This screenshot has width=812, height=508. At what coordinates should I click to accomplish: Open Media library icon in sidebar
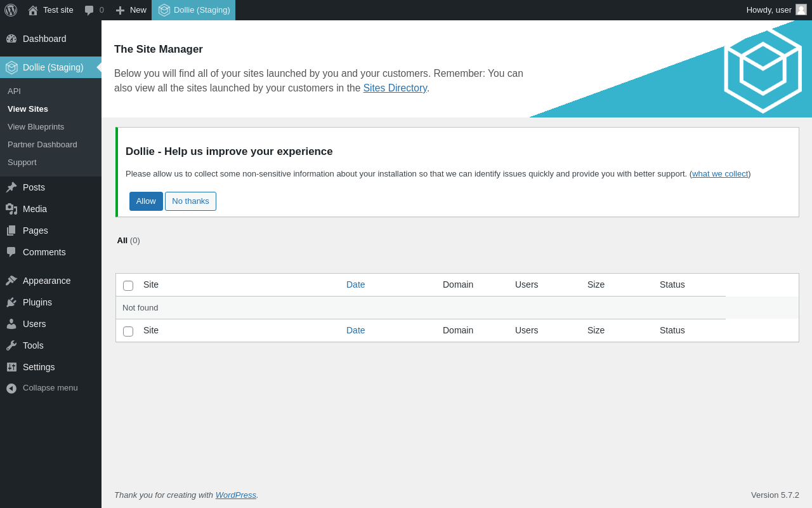point(11,209)
